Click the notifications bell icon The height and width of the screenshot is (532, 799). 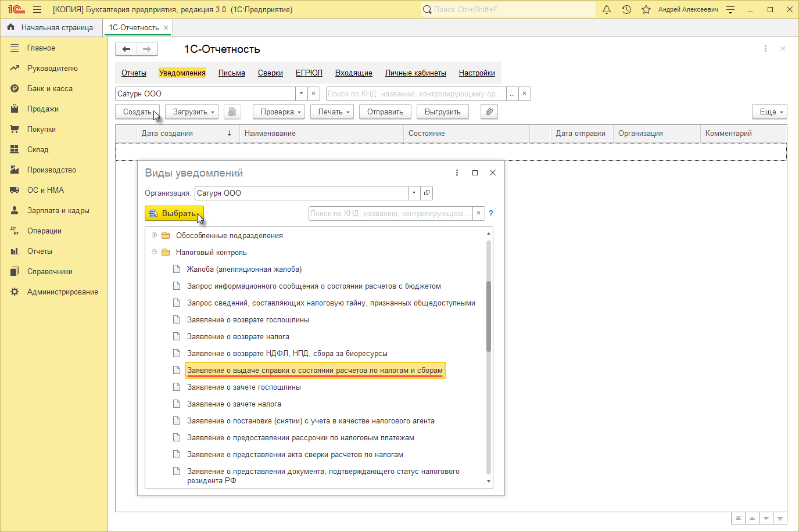tap(607, 9)
